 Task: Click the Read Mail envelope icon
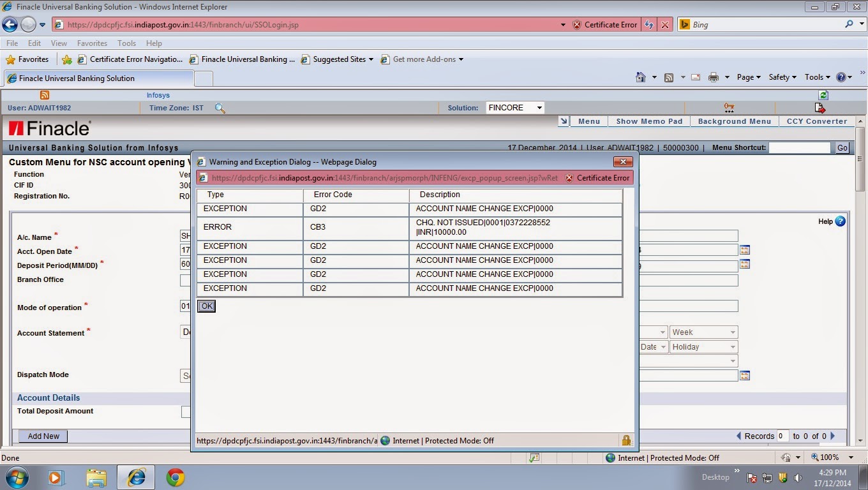coord(696,77)
